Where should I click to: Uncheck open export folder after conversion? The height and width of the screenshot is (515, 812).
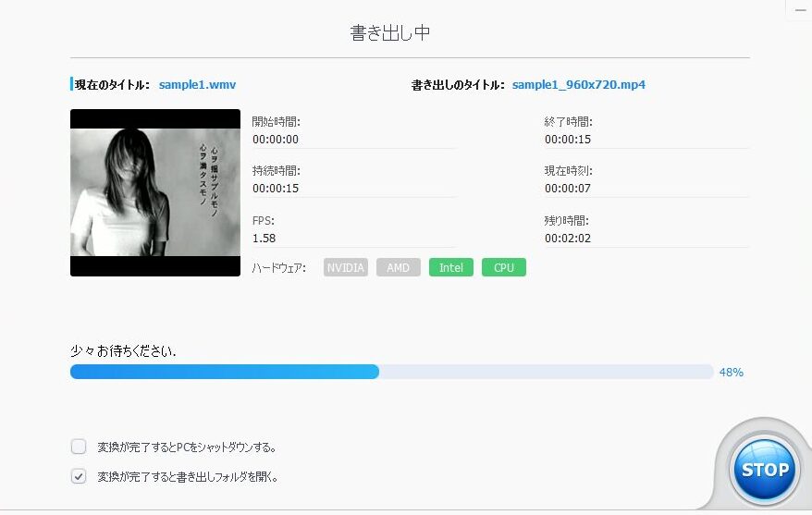click(79, 476)
